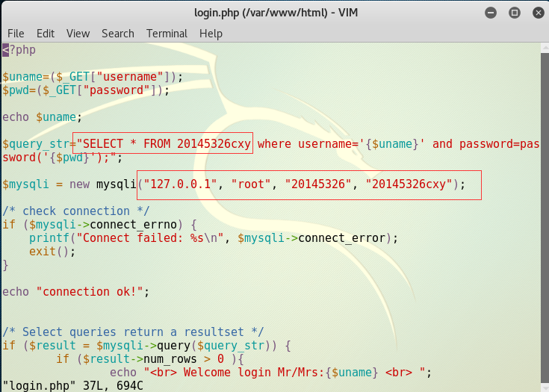Click the echo "connection ok!" line
The height and width of the screenshot is (392, 549).
click(75, 291)
